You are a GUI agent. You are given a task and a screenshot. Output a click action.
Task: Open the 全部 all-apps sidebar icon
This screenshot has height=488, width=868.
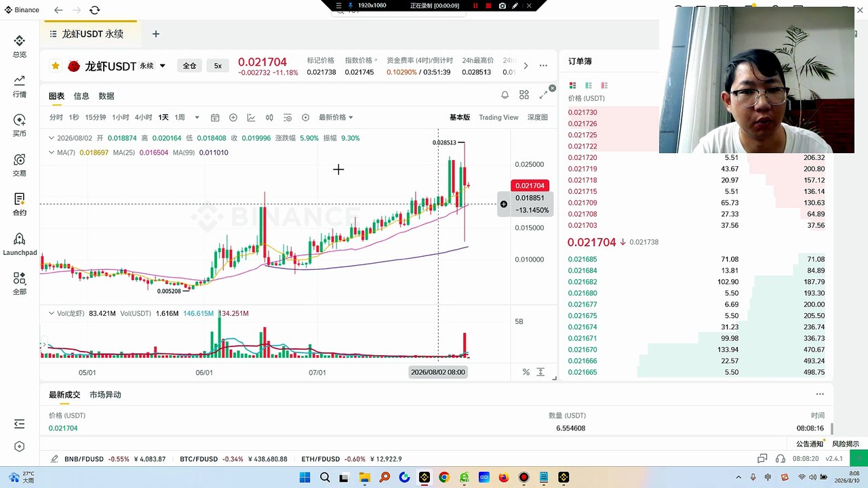coord(19,283)
